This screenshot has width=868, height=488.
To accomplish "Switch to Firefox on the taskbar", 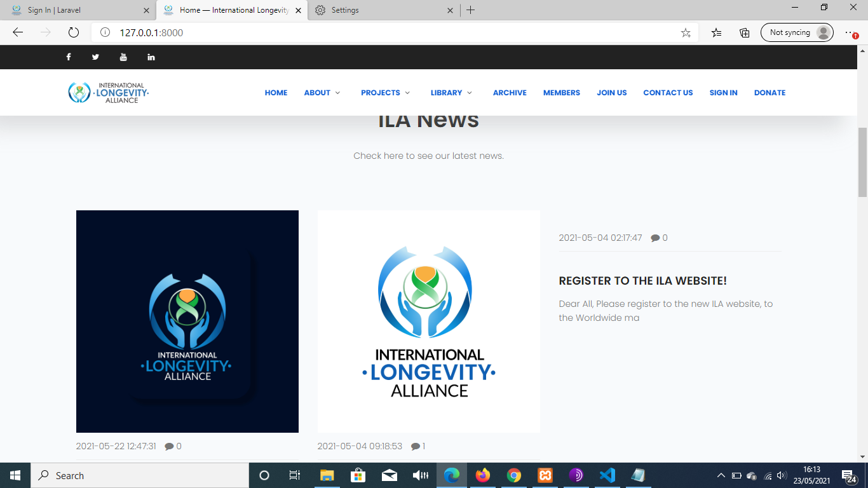I will (x=483, y=475).
